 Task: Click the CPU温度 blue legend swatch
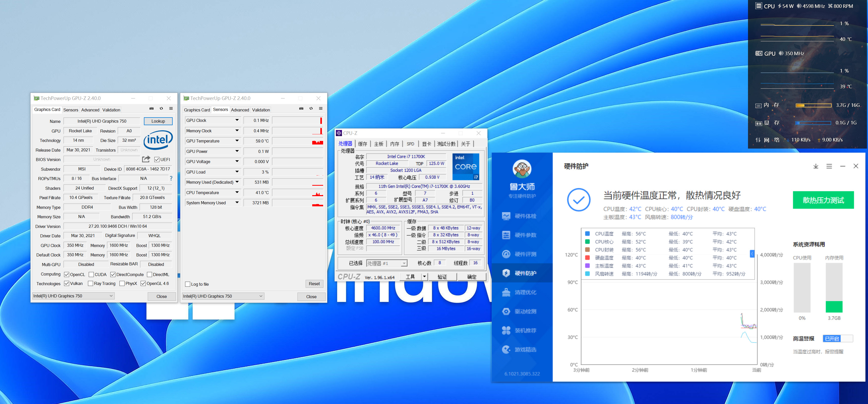click(x=587, y=234)
